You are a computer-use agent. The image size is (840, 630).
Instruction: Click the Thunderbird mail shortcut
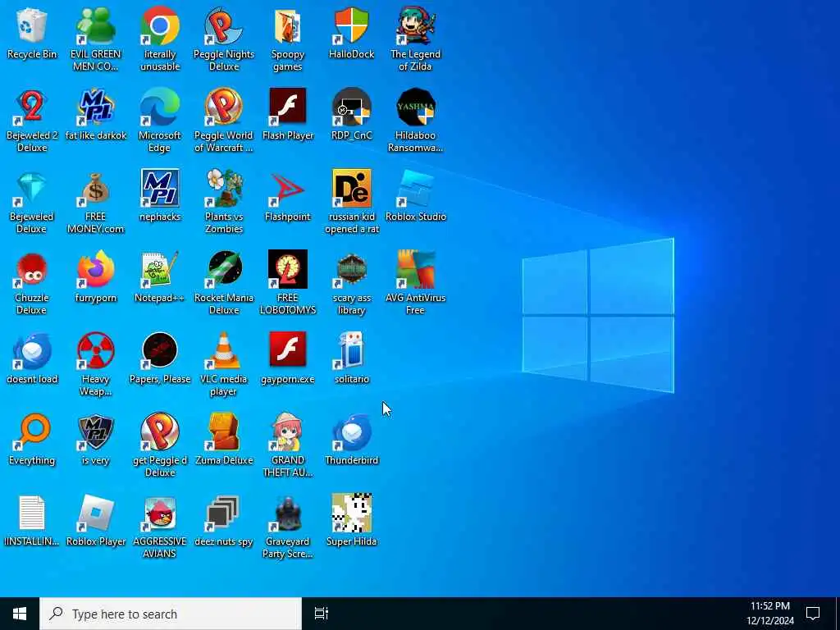click(351, 431)
